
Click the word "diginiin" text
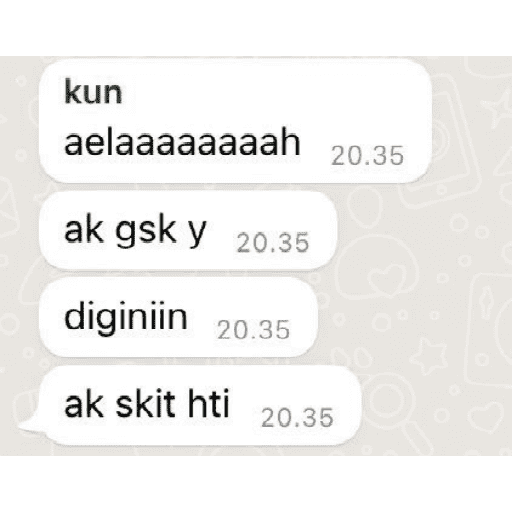[x=126, y=317]
